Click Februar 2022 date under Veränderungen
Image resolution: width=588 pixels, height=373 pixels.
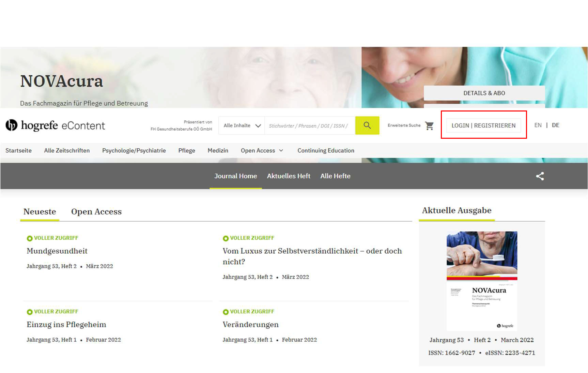pyautogui.click(x=299, y=340)
